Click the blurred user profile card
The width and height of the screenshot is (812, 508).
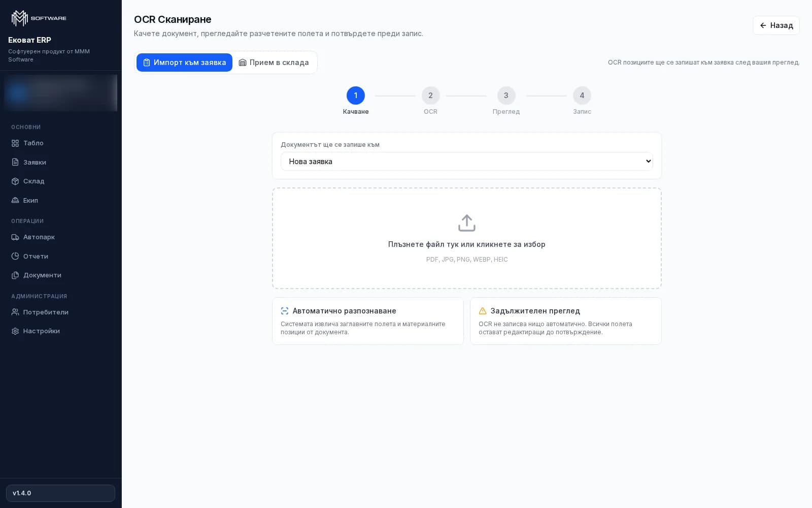(x=61, y=93)
